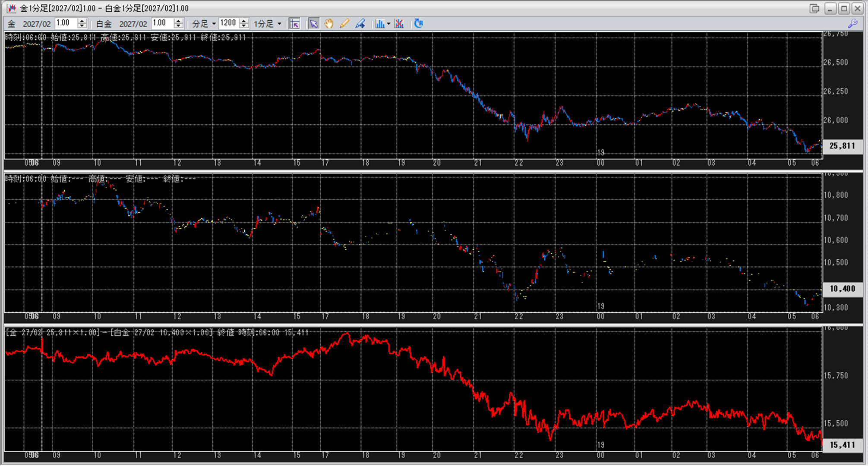This screenshot has width=868, height=466.
Task: Select the pencil drawing tool
Action: [344, 24]
